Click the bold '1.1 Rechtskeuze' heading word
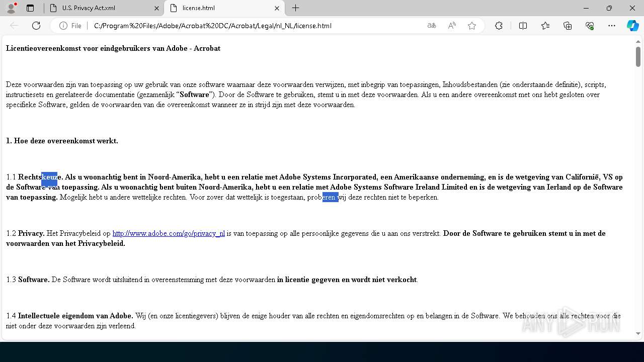Screen dimensions: 644x362 coord(41,177)
